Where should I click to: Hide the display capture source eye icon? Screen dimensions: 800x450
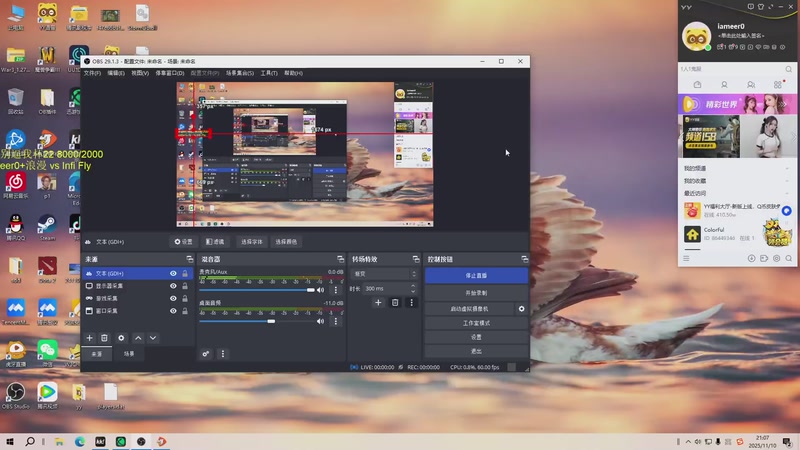[x=173, y=286]
